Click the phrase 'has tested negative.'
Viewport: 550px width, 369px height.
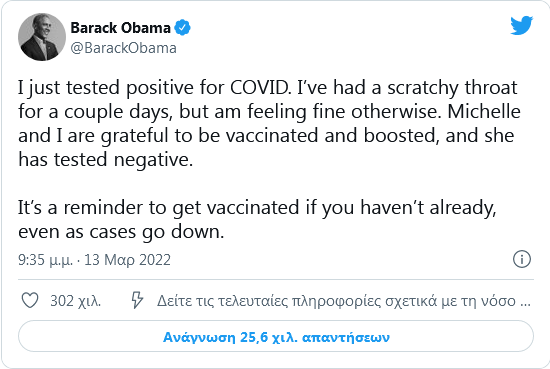coord(106,160)
